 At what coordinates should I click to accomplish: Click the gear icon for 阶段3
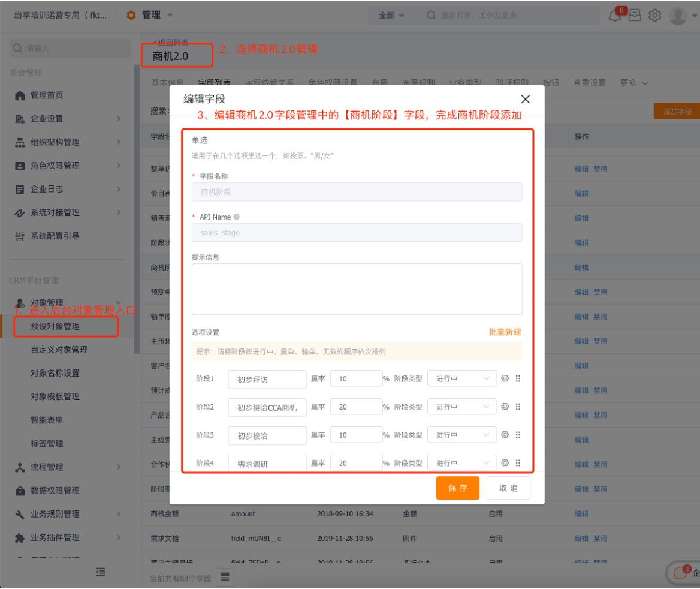(x=505, y=435)
